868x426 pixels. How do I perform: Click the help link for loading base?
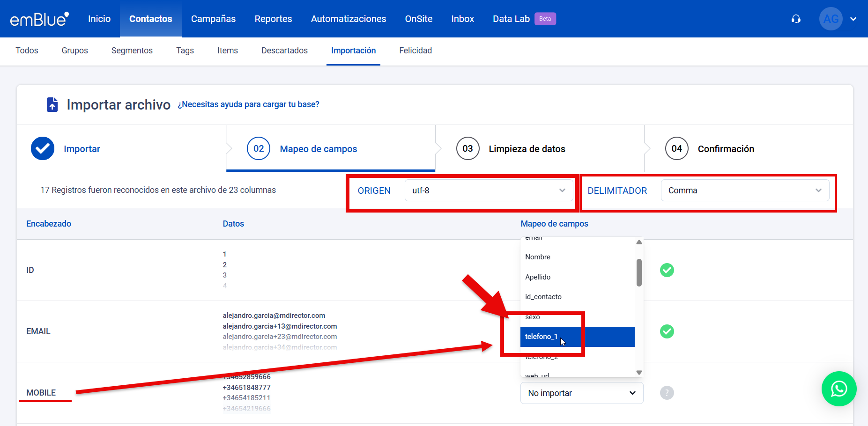coord(248,104)
